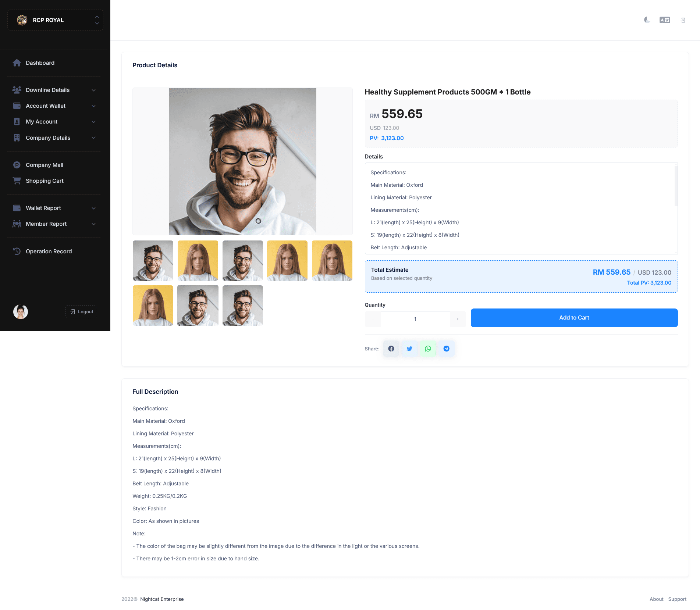Open the Support footer link

pos(677,599)
